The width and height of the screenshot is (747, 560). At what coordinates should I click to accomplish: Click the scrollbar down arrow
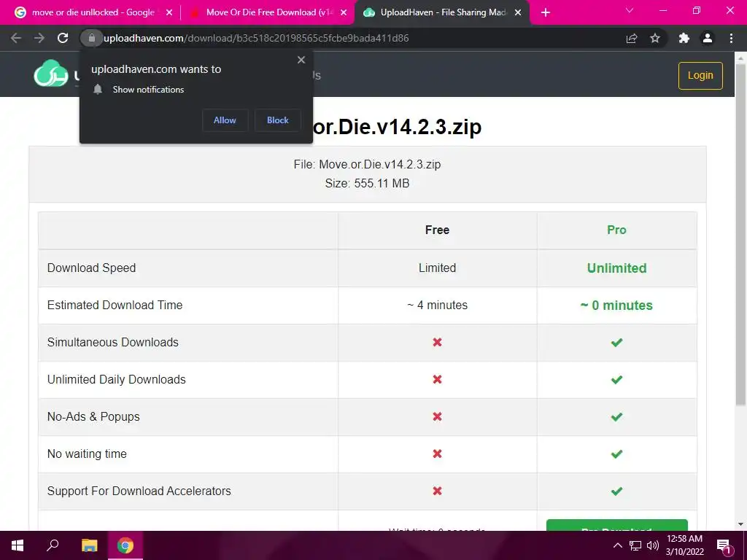click(741, 525)
